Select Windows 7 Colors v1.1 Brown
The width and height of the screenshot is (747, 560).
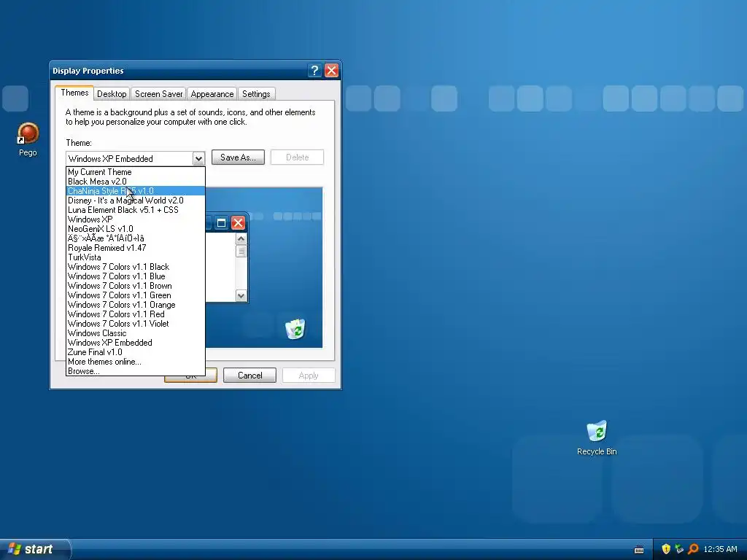coord(135,286)
